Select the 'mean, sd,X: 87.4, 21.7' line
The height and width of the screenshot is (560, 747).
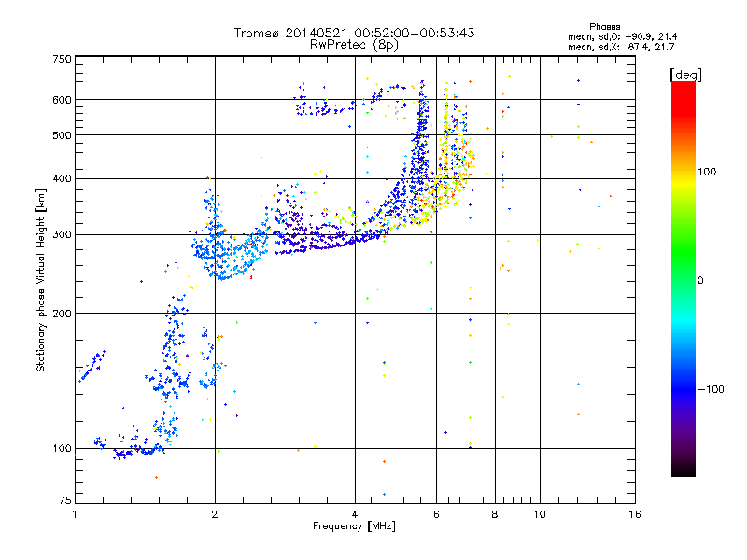tap(621, 47)
